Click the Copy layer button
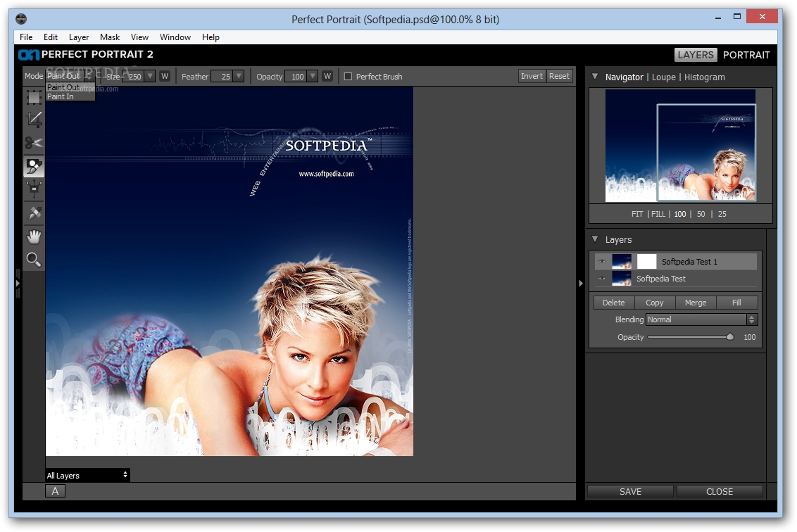This screenshot has height=532, width=797. point(655,303)
